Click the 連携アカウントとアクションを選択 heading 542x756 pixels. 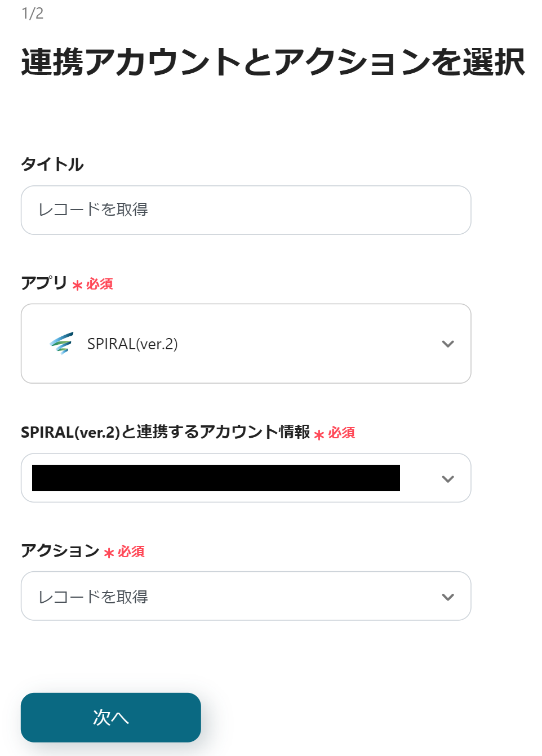click(273, 62)
